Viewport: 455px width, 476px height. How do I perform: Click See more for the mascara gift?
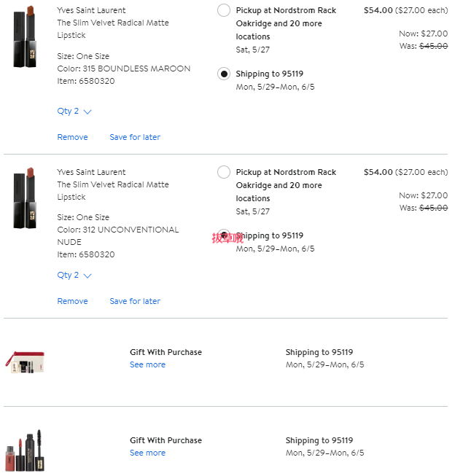[147, 453]
